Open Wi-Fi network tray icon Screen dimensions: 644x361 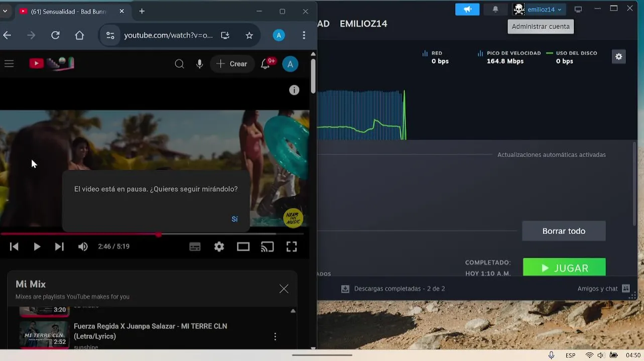(x=589, y=355)
